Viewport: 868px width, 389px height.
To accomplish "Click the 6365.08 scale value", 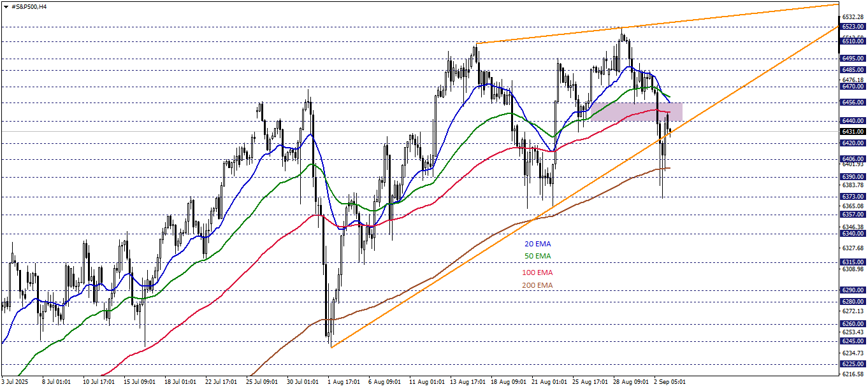I will point(853,206).
